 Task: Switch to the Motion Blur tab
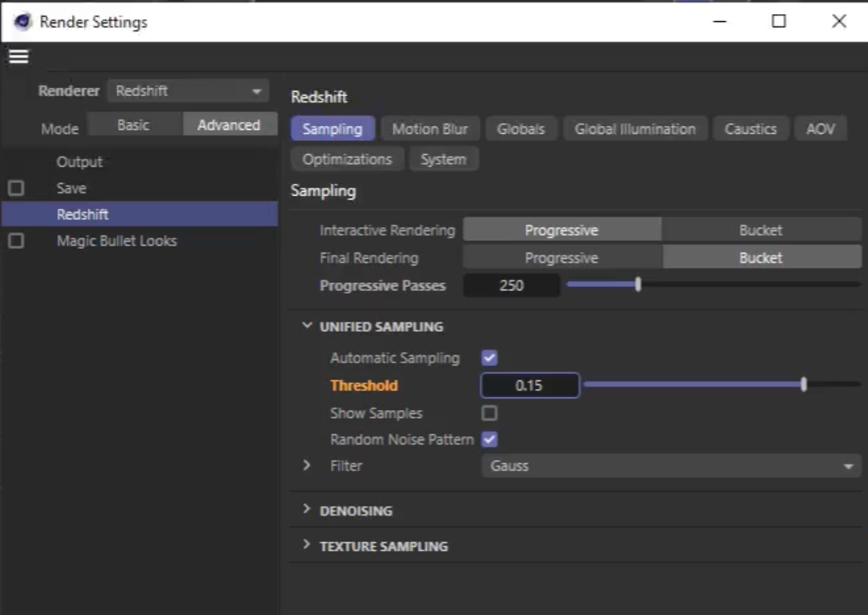click(429, 129)
